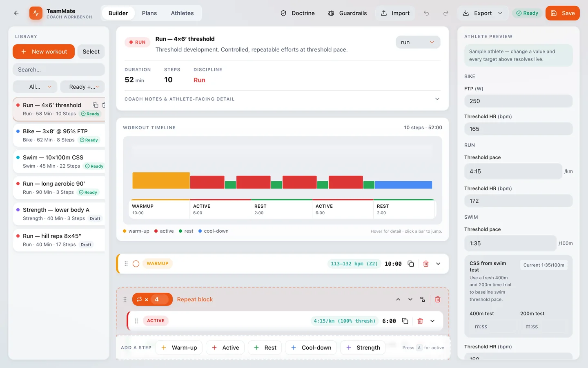Screen dimensions: 588x368
Task: Grab the repeat block drag handle
Action: (125, 299)
